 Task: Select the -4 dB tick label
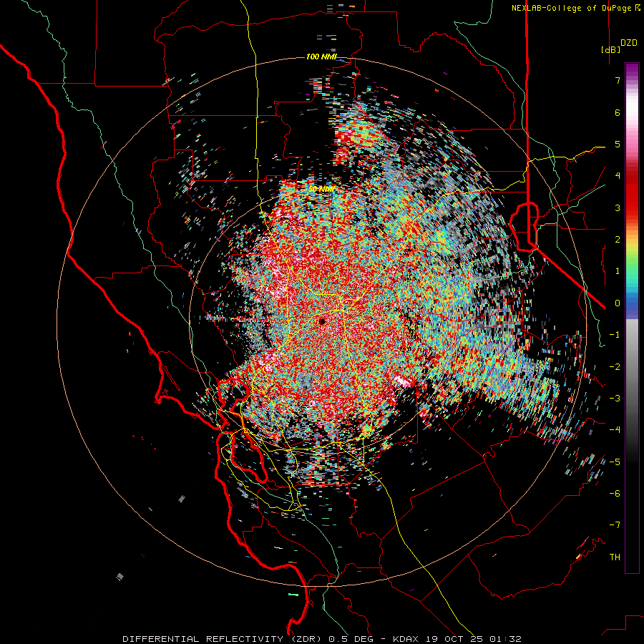615,430
